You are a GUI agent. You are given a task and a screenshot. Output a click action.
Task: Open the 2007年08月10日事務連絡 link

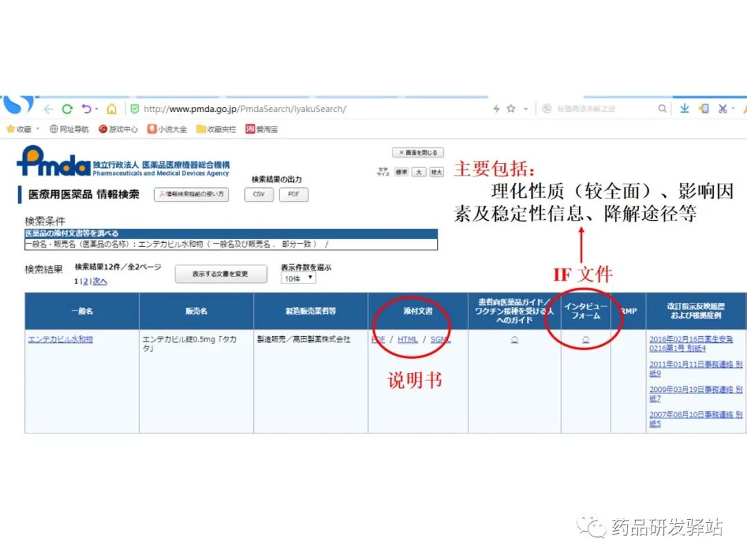(x=696, y=419)
